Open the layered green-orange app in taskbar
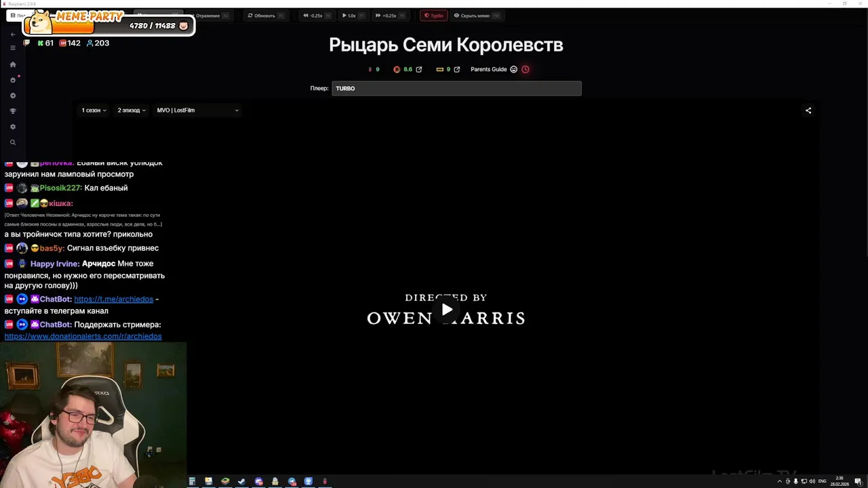This screenshot has width=868, height=488. [x=225, y=481]
